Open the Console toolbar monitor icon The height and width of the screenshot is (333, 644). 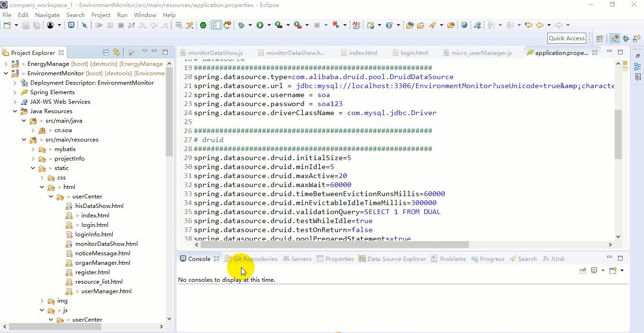tap(72, 25)
